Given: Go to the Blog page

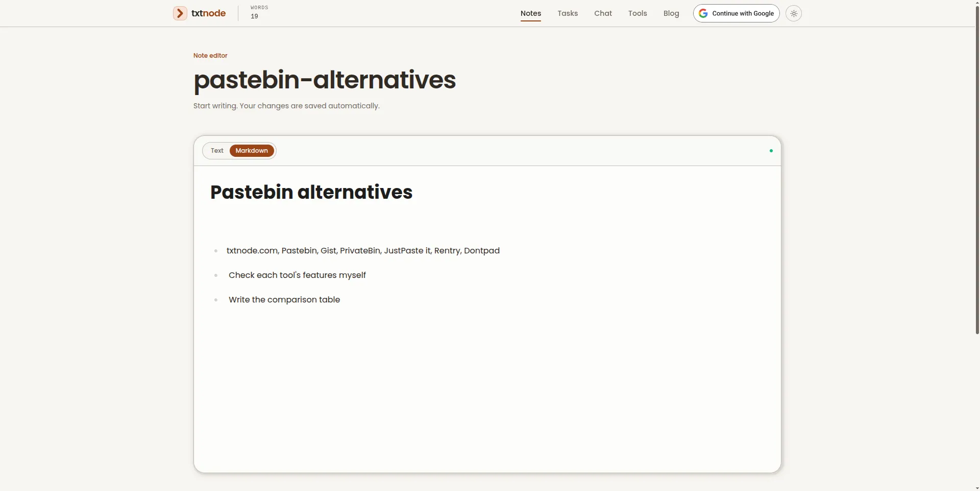Looking at the screenshot, I should pyautogui.click(x=671, y=13).
